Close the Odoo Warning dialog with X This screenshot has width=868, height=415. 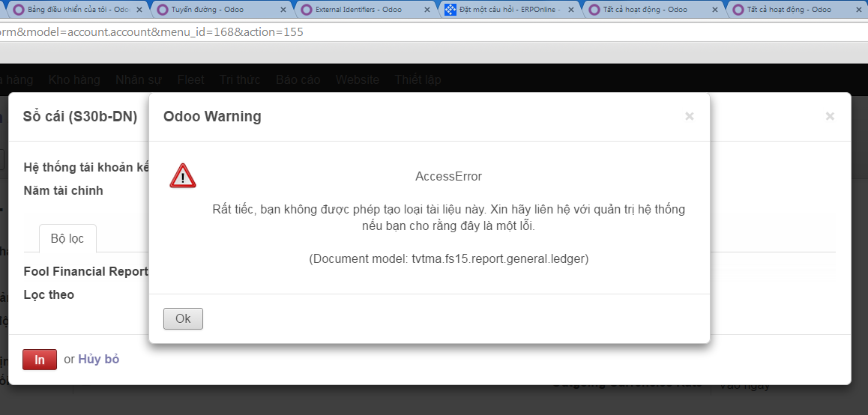689,116
